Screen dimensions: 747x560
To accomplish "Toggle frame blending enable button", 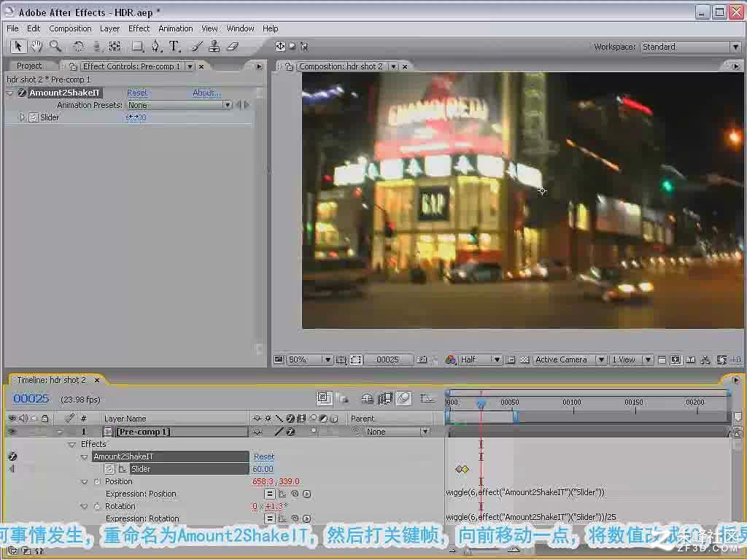I will 385,399.
